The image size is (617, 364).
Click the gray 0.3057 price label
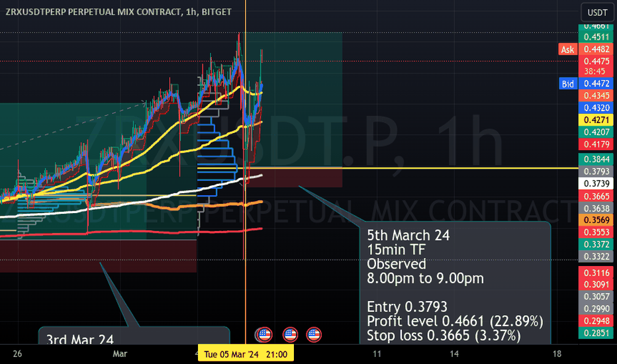pyautogui.click(x=596, y=296)
